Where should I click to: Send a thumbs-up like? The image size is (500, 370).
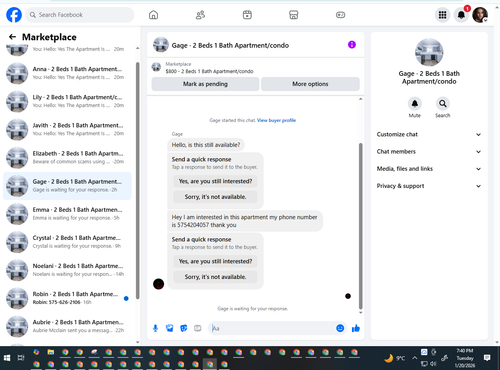[x=356, y=328]
